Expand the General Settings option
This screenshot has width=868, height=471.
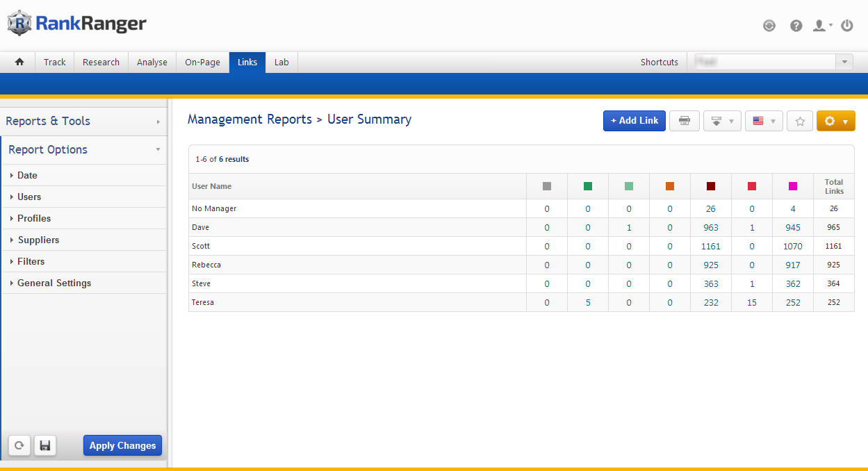[x=54, y=283]
